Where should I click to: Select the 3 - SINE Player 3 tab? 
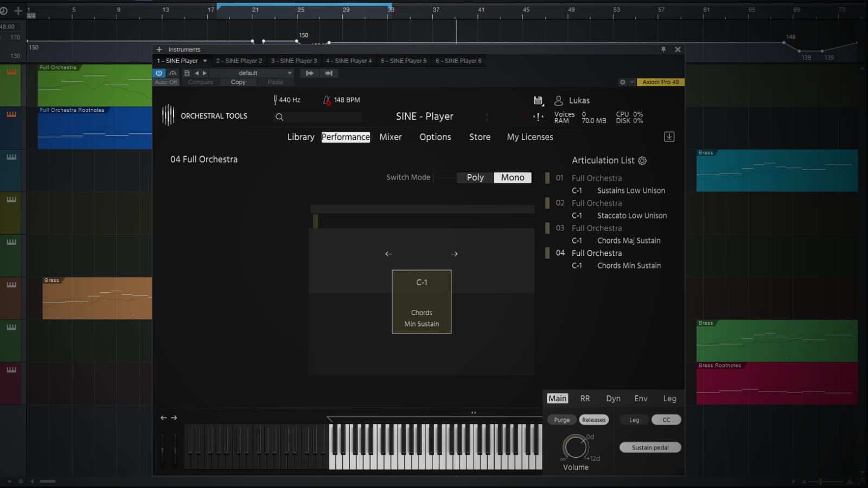293,61
